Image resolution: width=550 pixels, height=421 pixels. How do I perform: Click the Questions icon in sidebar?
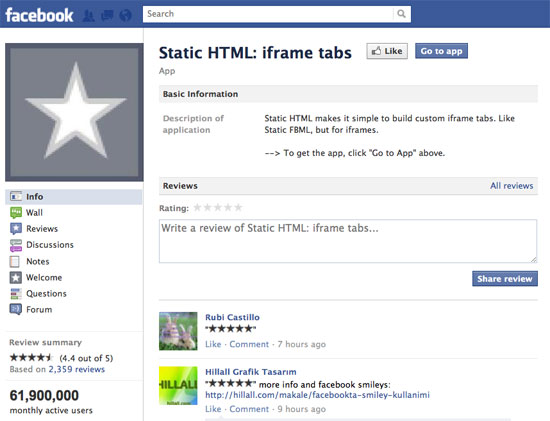click(x=16, y=294)
